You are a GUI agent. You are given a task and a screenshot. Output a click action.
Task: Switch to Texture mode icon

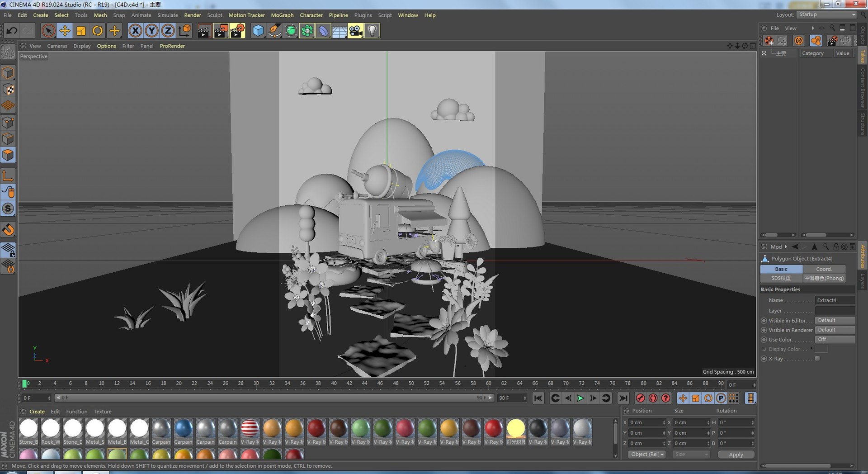point(8,90)
